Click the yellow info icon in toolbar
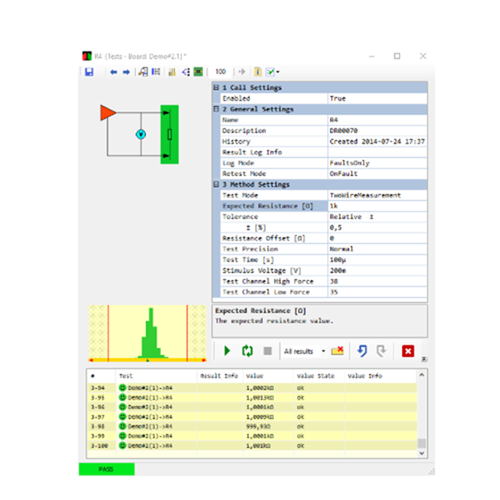The image size is (500, 500). 258,72
